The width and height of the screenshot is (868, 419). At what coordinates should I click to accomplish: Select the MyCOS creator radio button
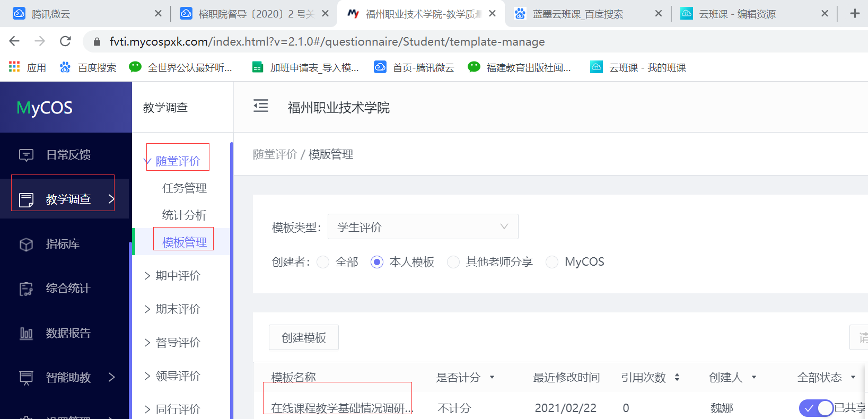552,262
